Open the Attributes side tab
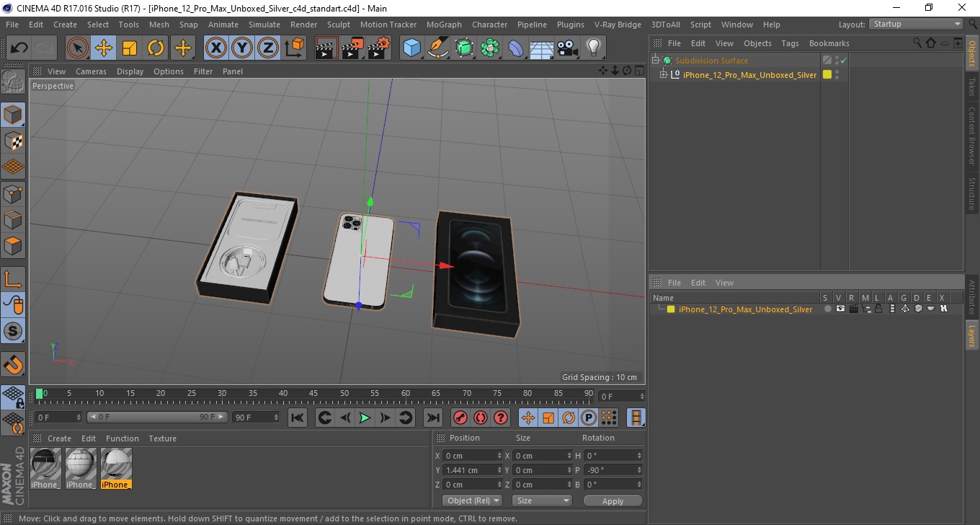980x525 pixels. pos(972,297)
